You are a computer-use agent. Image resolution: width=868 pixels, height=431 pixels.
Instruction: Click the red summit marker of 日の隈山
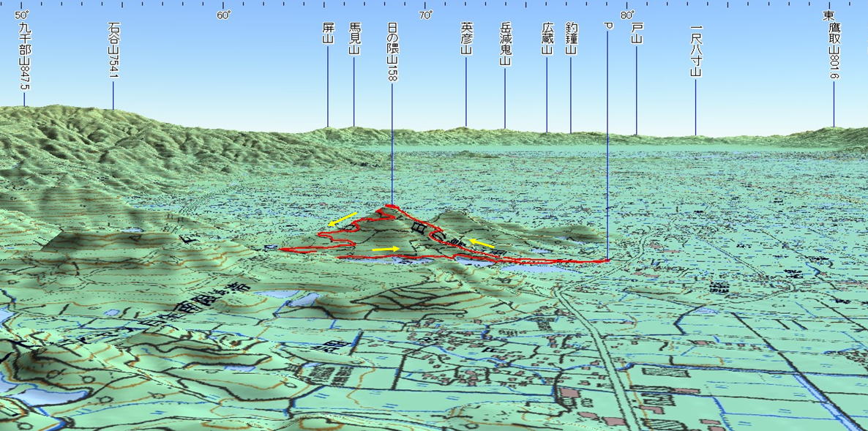tap(392, 207)
